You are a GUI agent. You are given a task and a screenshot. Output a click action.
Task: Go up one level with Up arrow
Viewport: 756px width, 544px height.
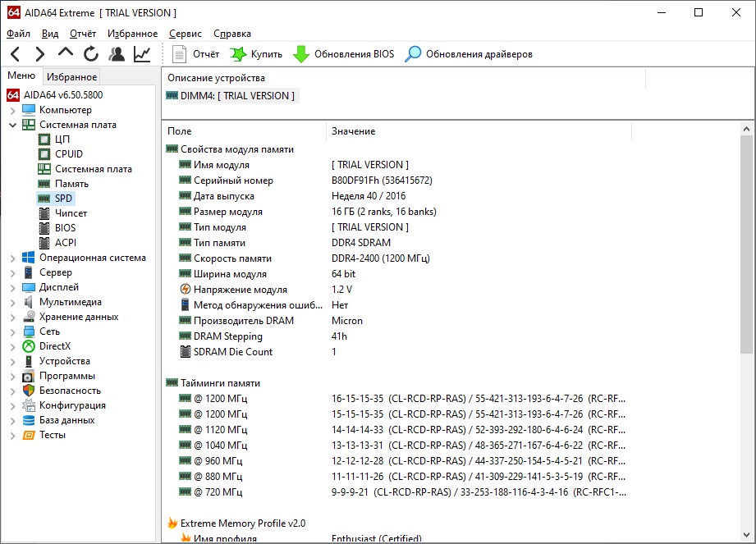(66, 54)
